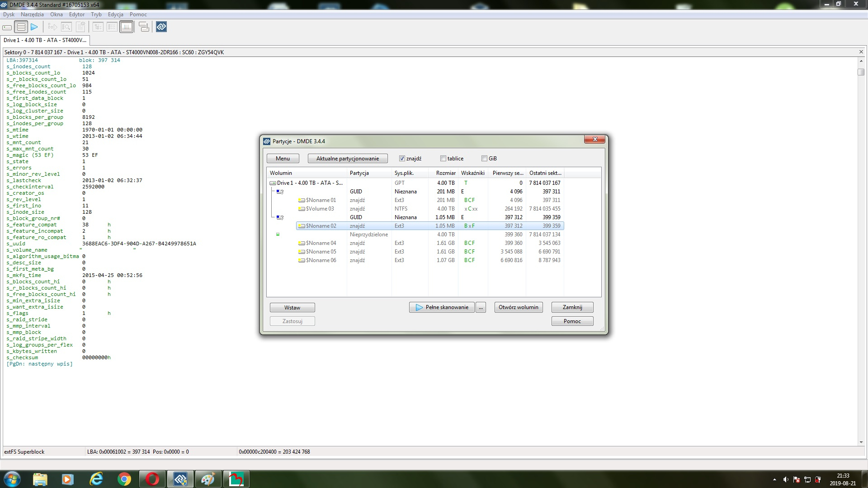Collapse the second GUID 1.05 MB node
868x488 pixels.
coord(280,217)
